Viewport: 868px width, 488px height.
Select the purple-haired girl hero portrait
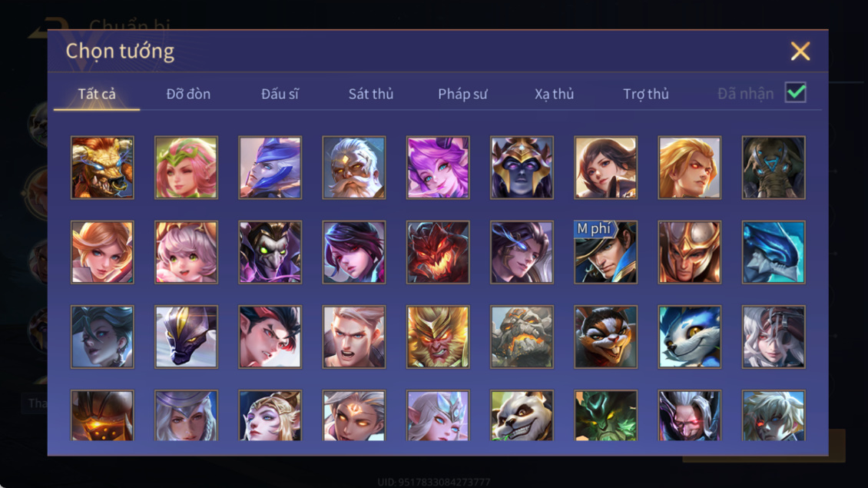tap(438, 168)
